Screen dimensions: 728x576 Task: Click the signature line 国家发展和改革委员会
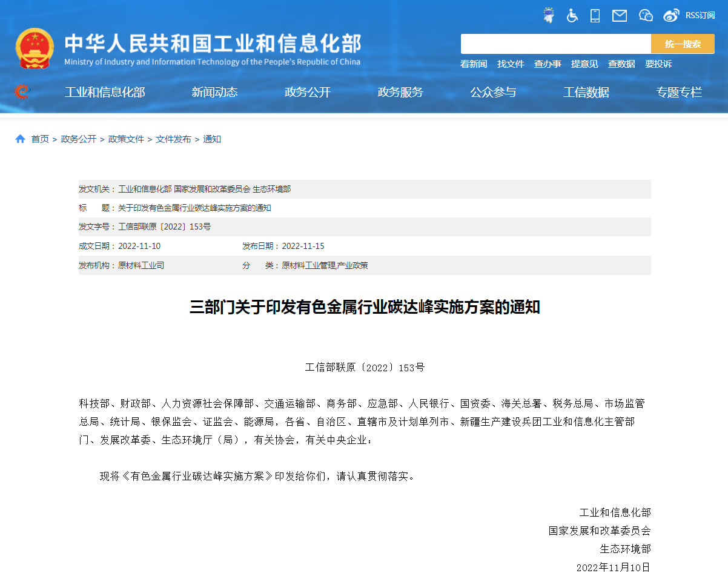point(600,531)
